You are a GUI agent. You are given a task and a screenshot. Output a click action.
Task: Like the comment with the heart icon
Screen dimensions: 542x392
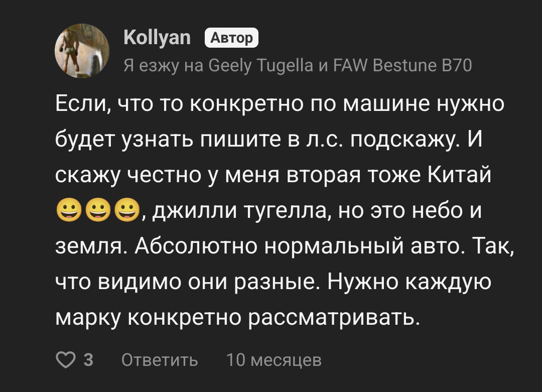pyautogui.click(x=65, y=360)
